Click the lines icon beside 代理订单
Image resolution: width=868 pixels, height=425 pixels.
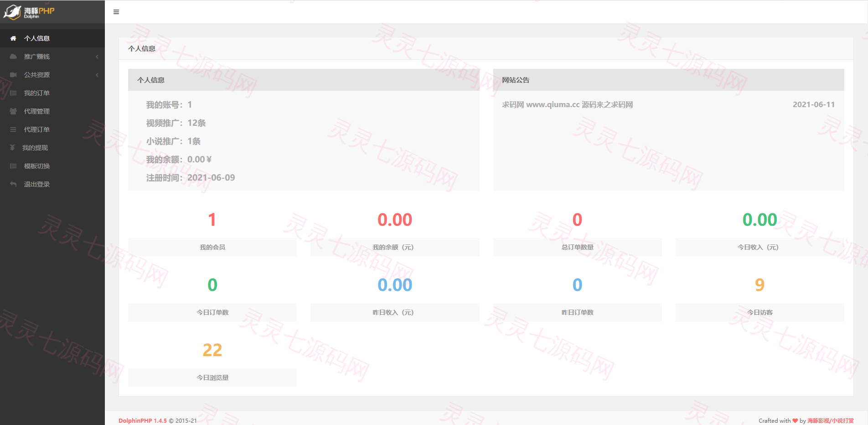click(x=13, y=130)
